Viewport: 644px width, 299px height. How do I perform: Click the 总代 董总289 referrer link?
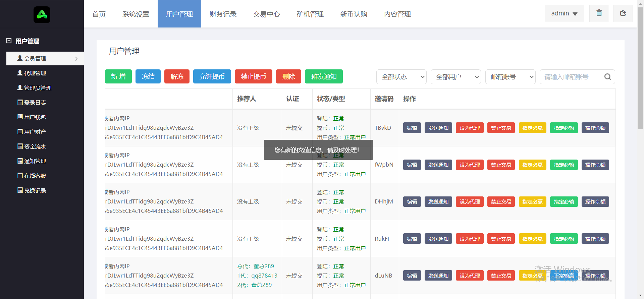point(256,266)
